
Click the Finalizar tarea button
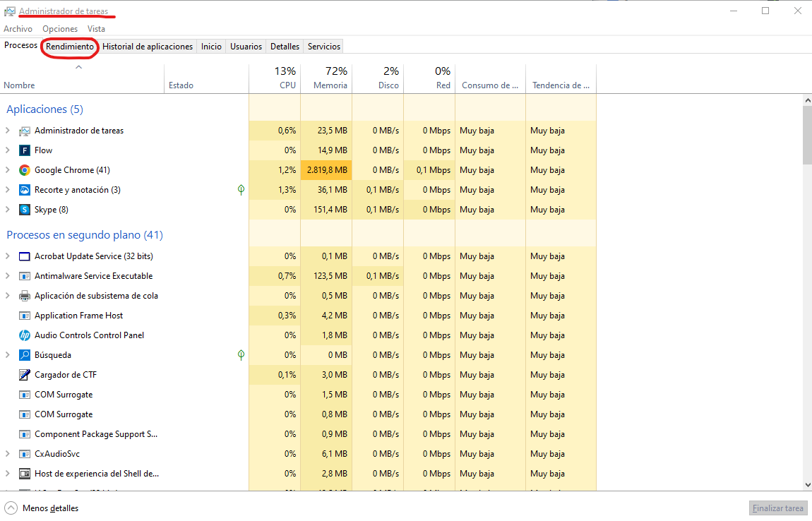pos(777,508)
